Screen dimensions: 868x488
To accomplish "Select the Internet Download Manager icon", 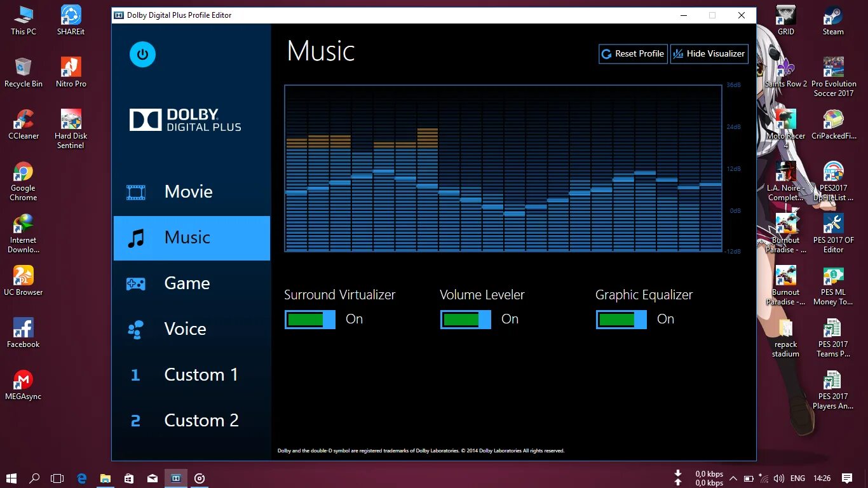I will [24, 233].
